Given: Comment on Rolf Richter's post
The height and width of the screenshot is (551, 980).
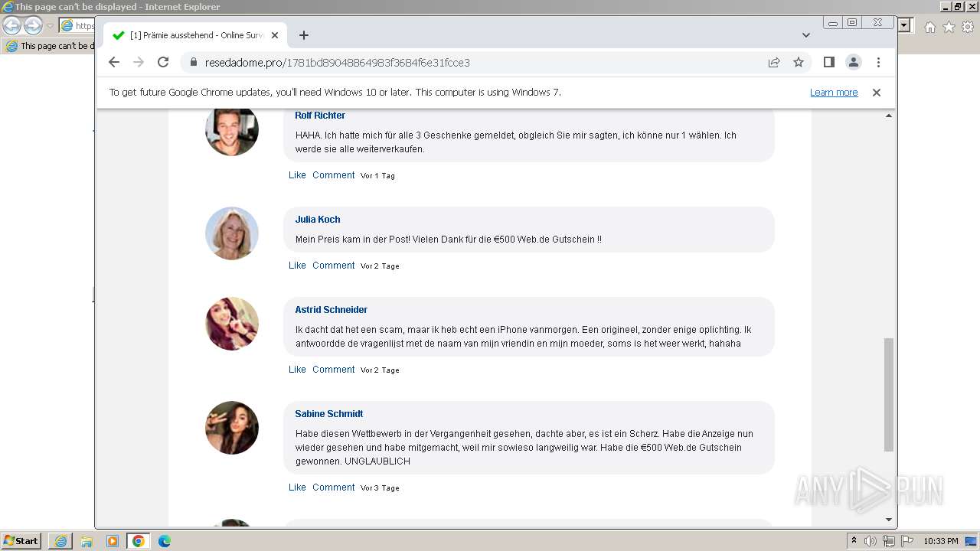Looking at the screenshot, I should 333,175.
